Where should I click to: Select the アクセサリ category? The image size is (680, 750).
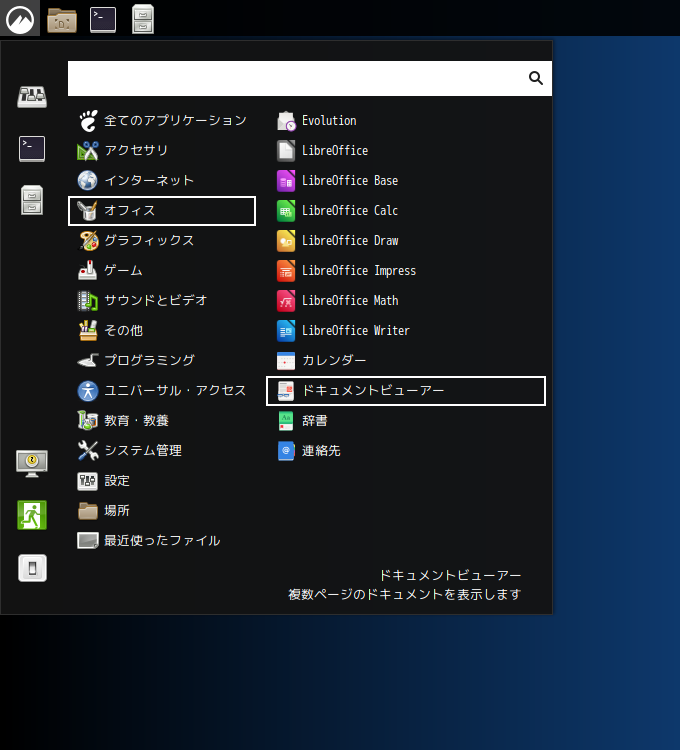pyautogui.click(x=162, y=151)
